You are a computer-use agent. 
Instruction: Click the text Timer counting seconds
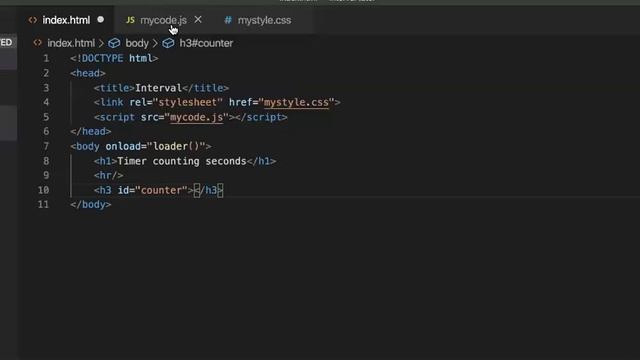[x=182, y=161]
